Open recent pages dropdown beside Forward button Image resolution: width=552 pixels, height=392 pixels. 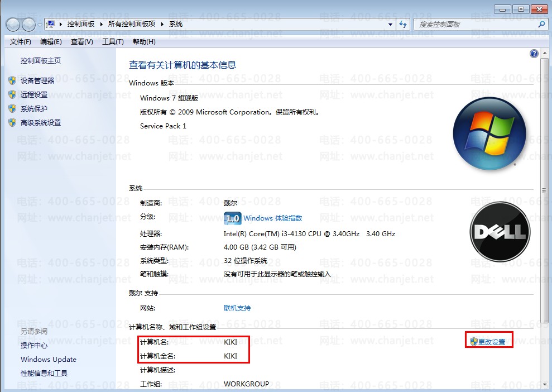(40, 25)
